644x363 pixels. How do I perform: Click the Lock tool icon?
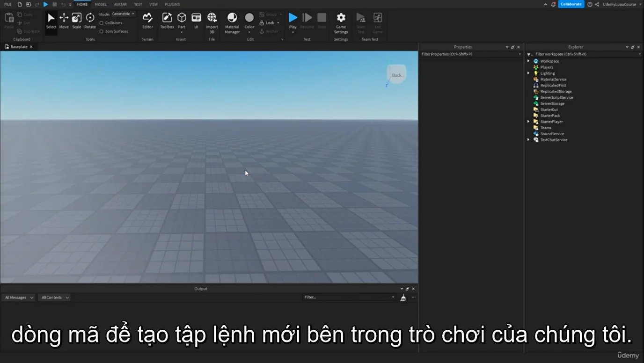coord(262,23)
